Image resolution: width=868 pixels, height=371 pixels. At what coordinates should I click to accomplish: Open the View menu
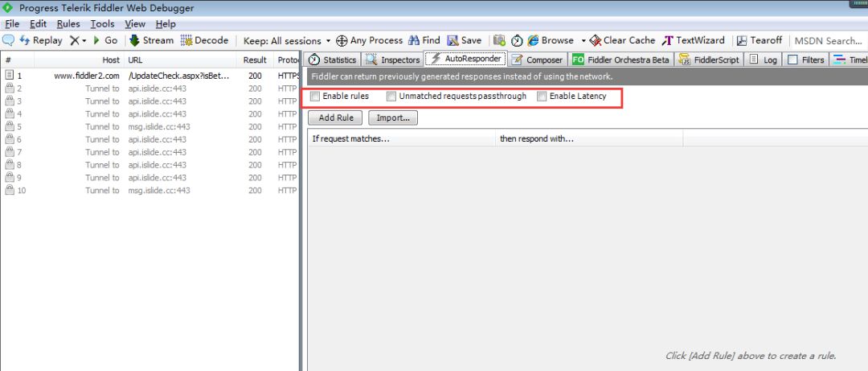tap(135, 24)
